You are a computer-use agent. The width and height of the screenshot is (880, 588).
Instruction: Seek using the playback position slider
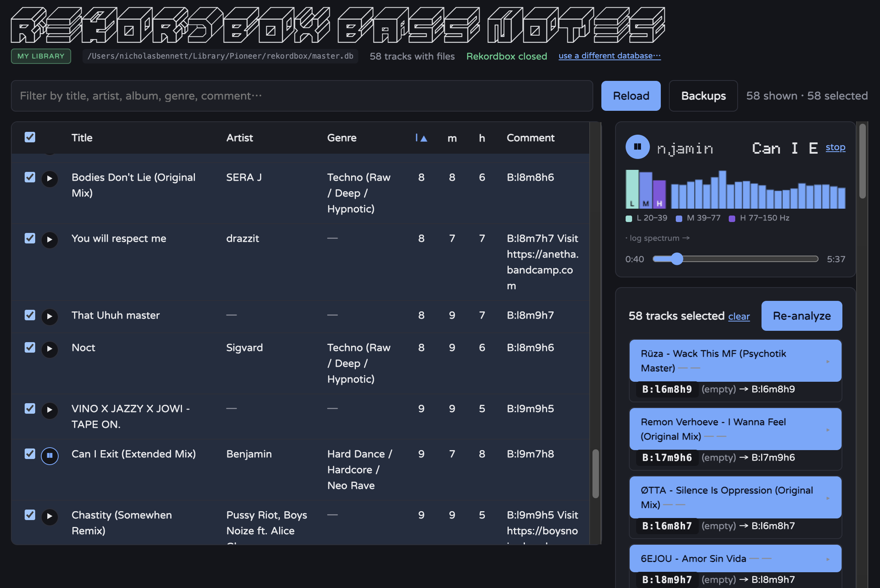pyautogui.click(x=735, y=259)
